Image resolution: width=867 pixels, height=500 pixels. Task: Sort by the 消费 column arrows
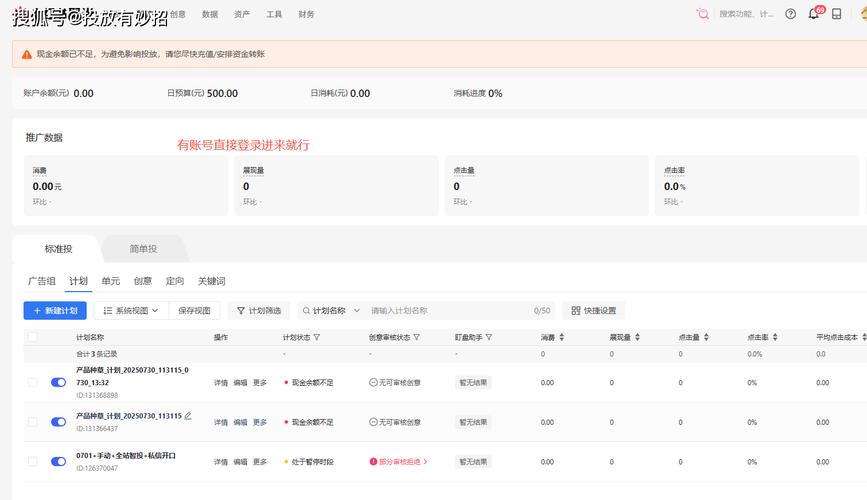pyautogui.click(x=562, y=337)
